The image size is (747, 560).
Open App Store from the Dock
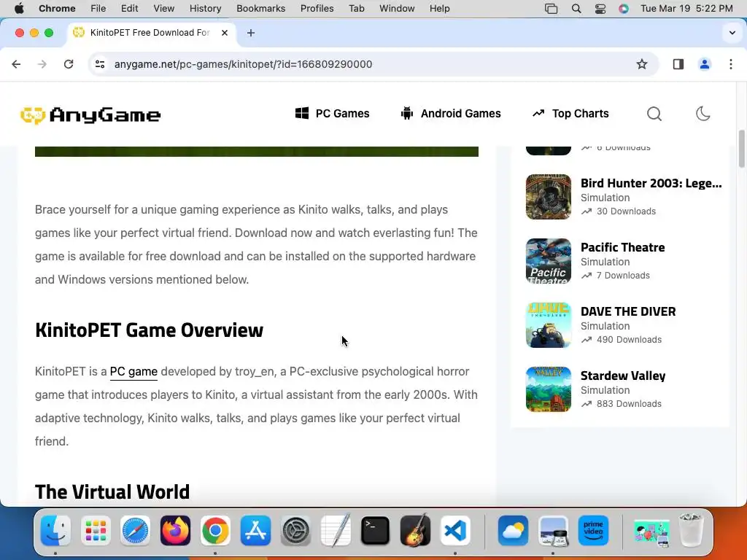tap(255, 530)
